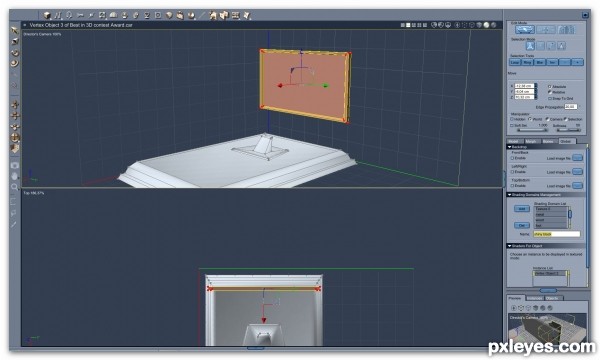Click the shading domain Name input field
This screenshot has height=360, width=600.
[x=556, y=234]
